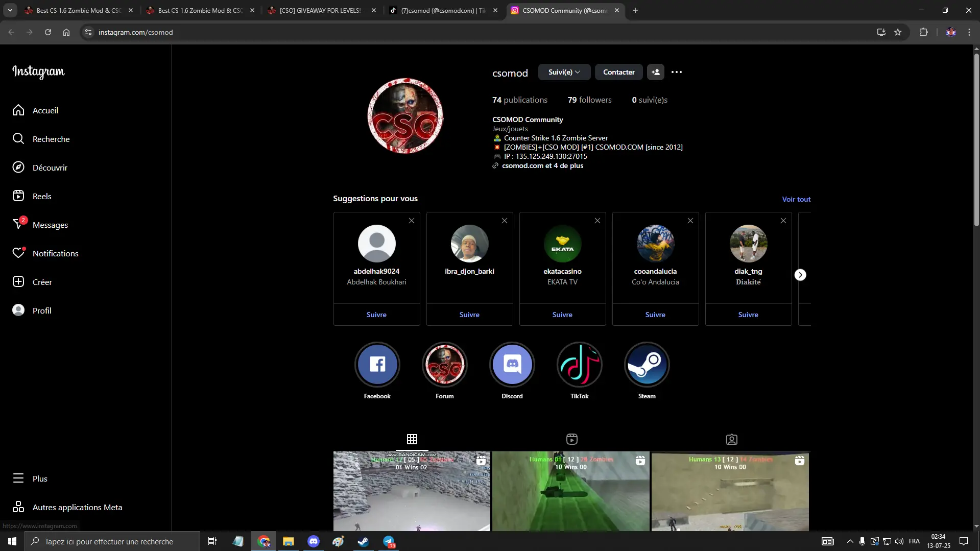980x551 pixels.
Task: Open the Steam story highlight
Action: (647, 365)
